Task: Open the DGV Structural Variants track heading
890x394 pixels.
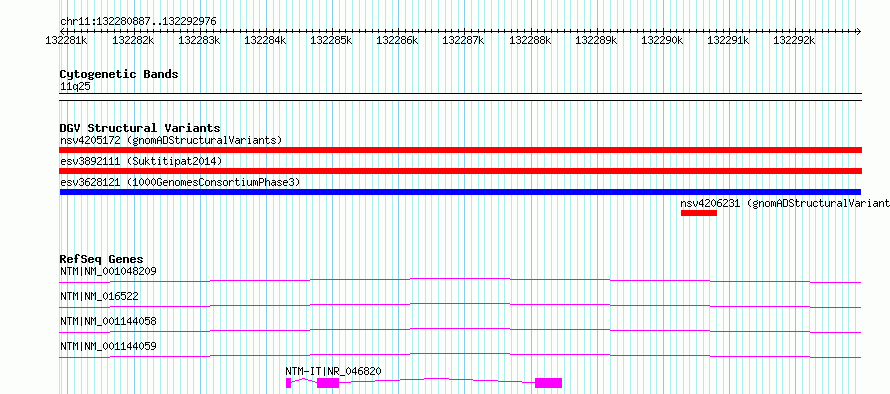Action: tap(140, 128)
